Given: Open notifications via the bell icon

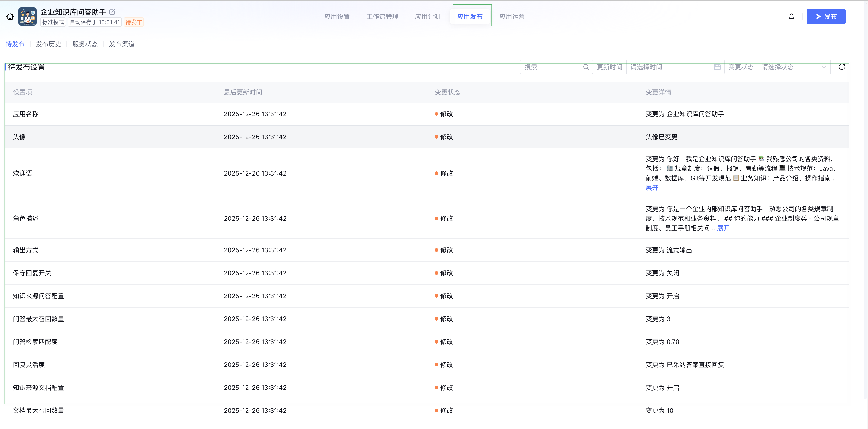Looking at the screenshot, I should (791, 16).
